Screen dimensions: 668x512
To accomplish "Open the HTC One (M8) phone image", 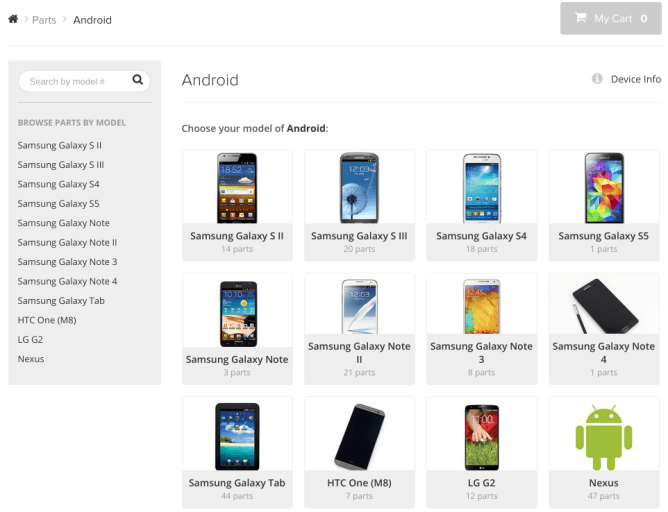I will [359, 436].
